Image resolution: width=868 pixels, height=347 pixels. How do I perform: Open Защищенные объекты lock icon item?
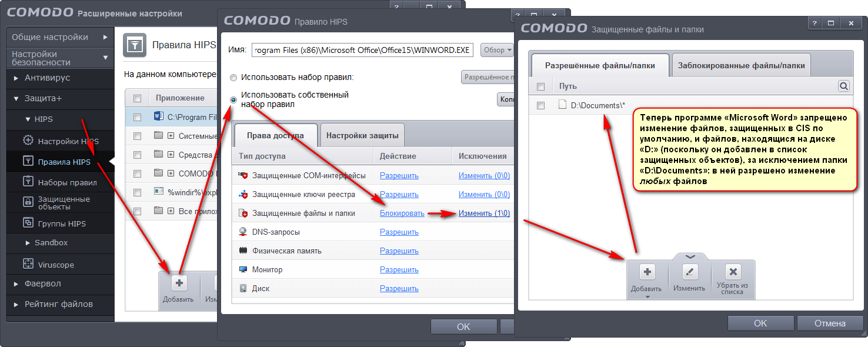pos(28,202)
